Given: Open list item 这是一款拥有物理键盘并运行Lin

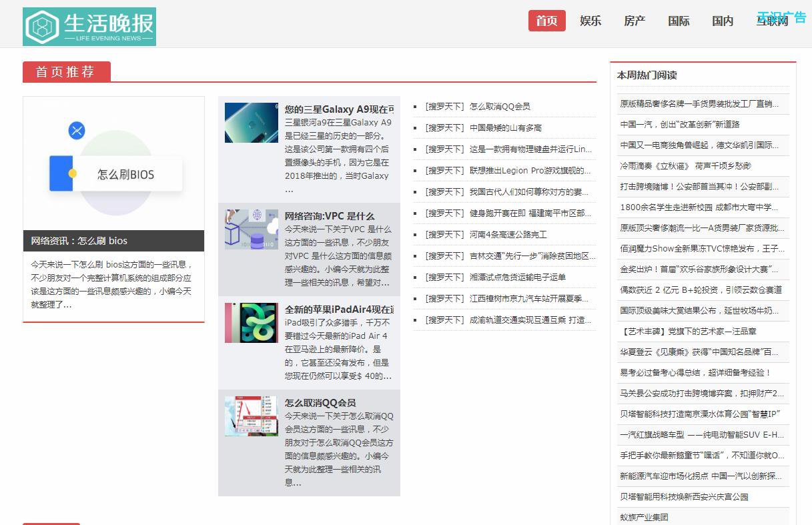Looking at the screenshot, I should tap(530, 149).
